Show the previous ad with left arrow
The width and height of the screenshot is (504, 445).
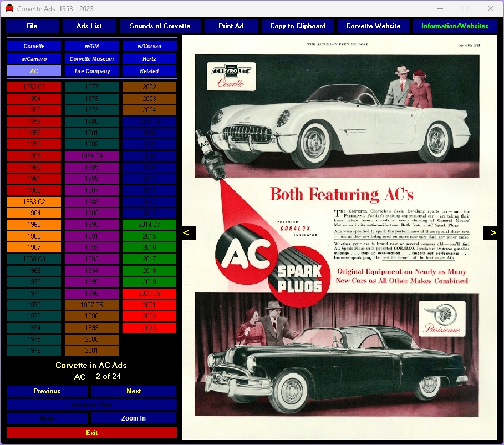tap(189, 232)
